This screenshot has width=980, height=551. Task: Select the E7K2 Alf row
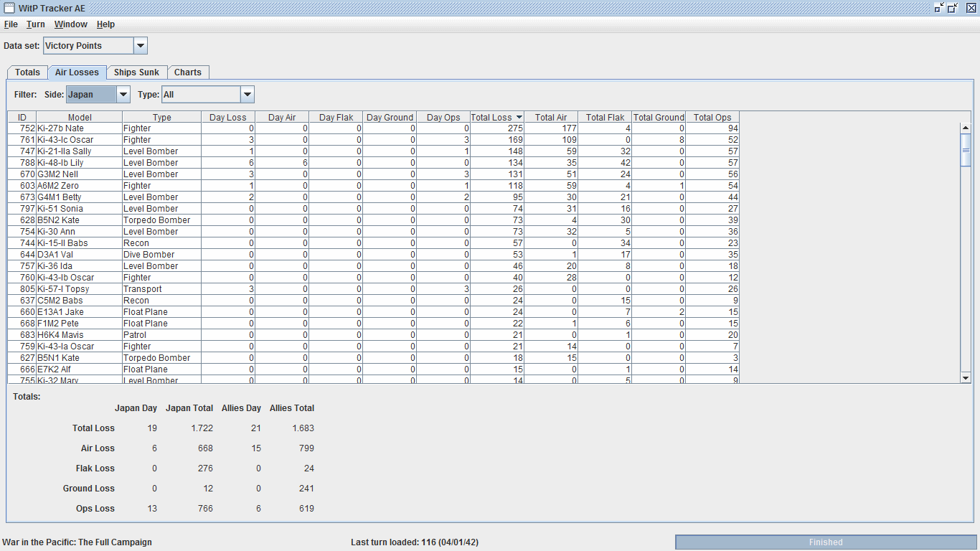tap(374, 369)
